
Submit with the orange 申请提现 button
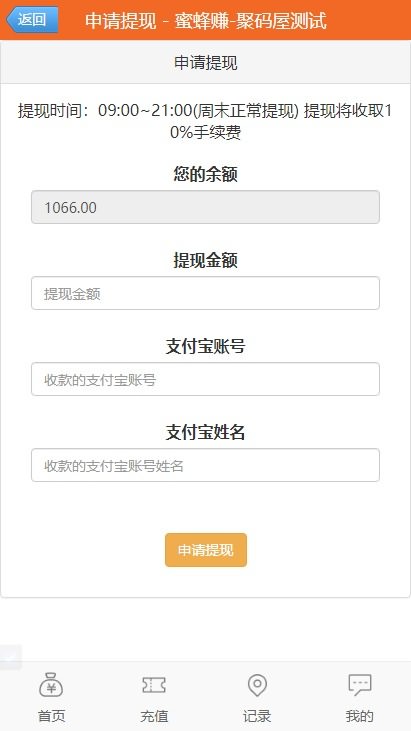coord(206,550)
